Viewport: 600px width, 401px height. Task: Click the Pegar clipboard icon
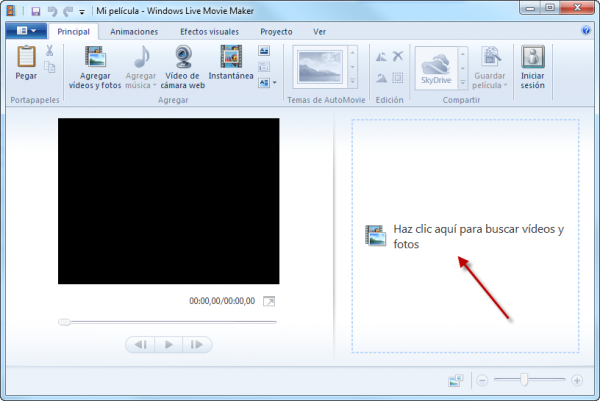pyautogui.click(x=26, y=58)
